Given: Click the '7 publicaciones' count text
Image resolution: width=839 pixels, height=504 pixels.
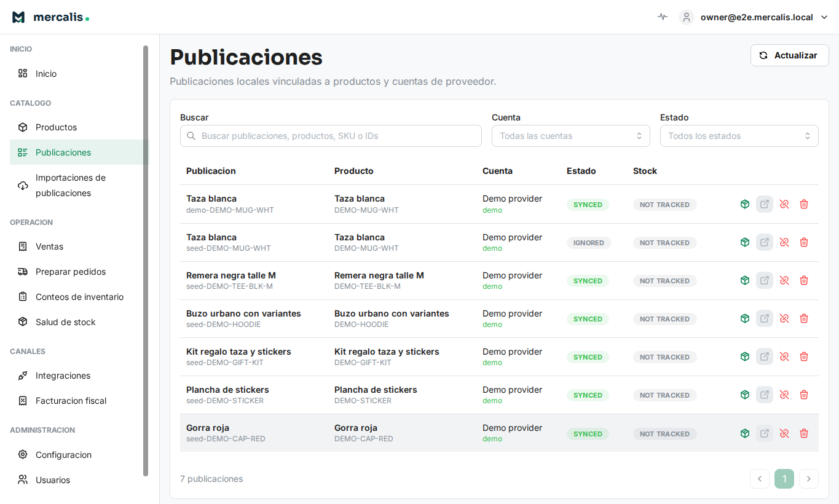Looking at the screenshot, I should pyautogui.click(x=211, y=479).
